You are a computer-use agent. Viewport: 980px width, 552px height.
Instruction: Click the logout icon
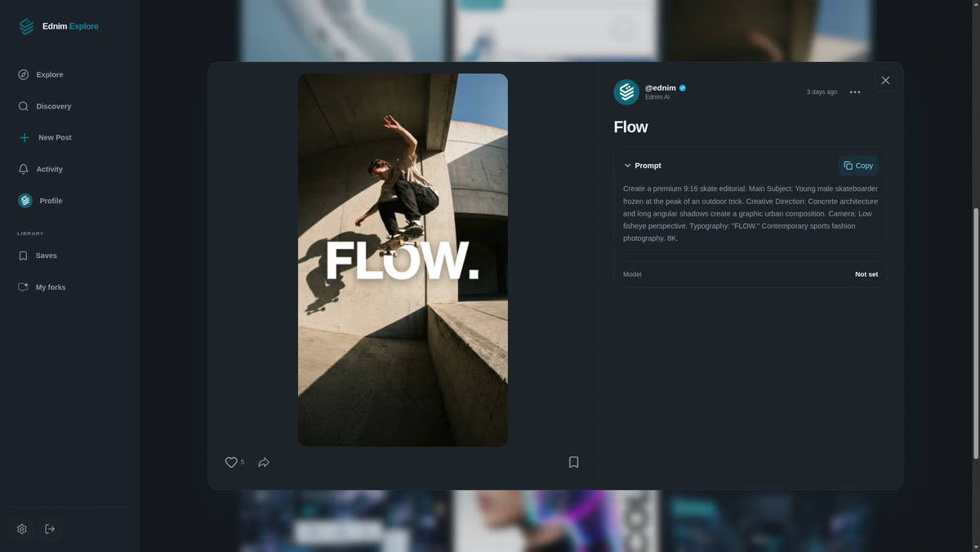(x=50, y=529)
